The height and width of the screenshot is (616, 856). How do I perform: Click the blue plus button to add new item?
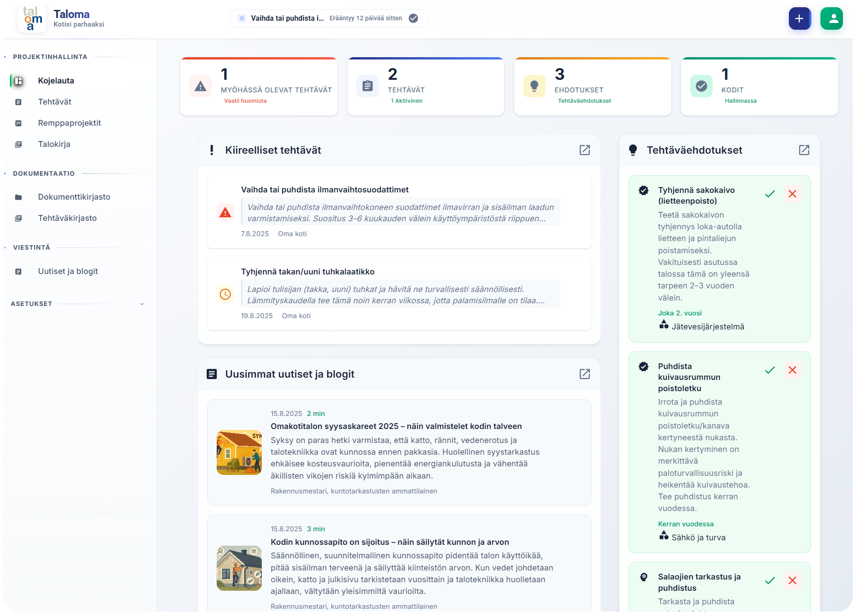point(800,18)
